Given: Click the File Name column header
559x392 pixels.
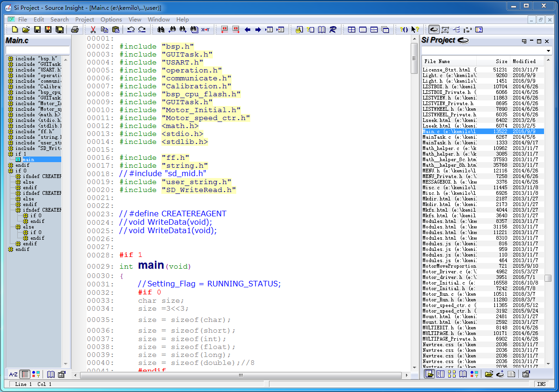Looking at the screenshot, I should (437, 61).
